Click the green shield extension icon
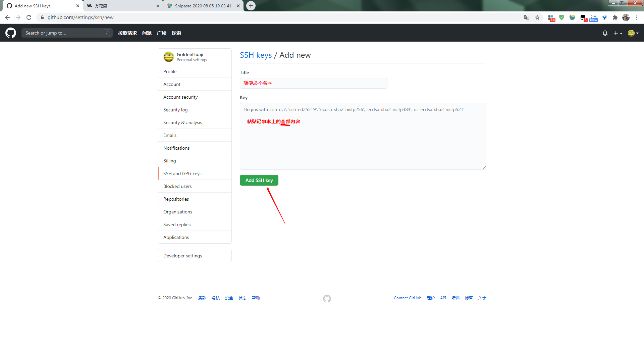 coord(561,17)
